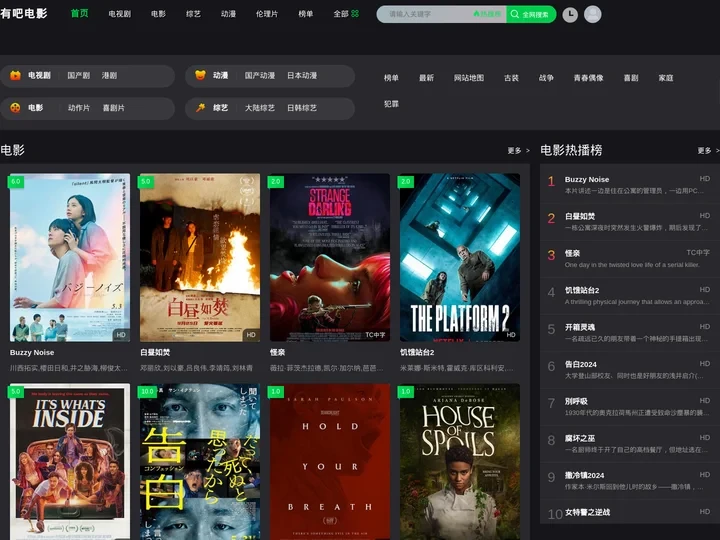This screenshot has height=540, width=720.
Task: Click the TV series category emoji icon
Action: (x=15, y=75)
